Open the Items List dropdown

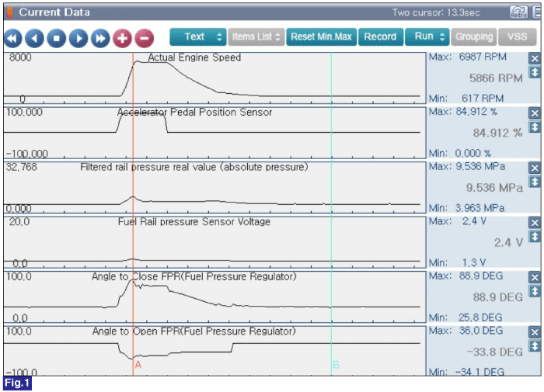coord(256,36)
